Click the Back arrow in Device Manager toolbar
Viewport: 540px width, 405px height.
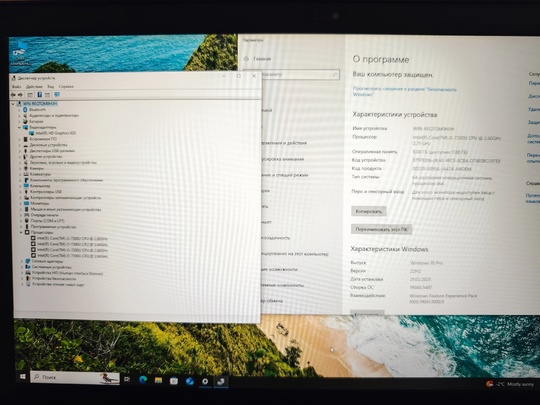tap(13, 95)
